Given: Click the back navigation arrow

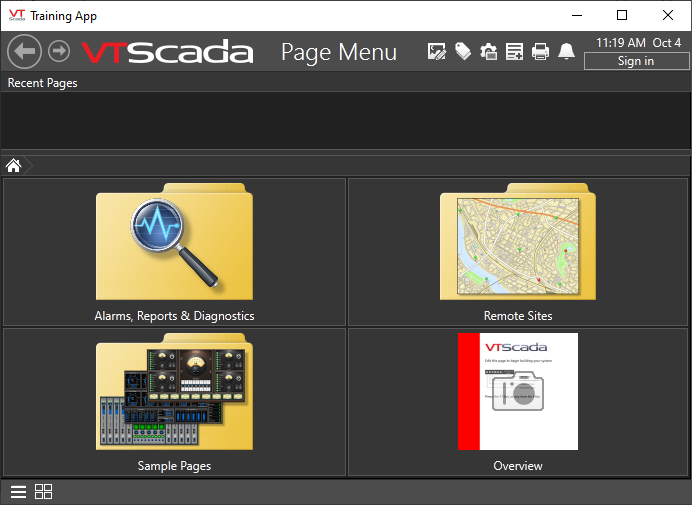Looking at the screenshot, I should point(24,52).
